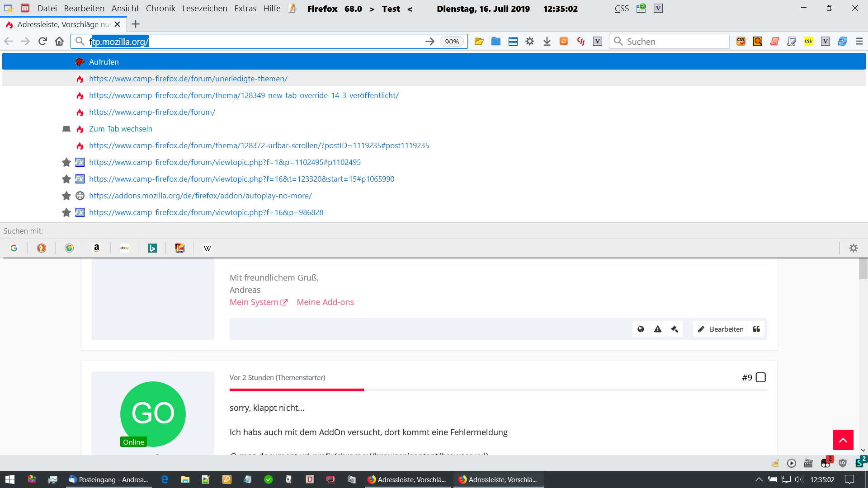868x488 pixels.
Task: Click the quote icon next to Bearbeiten
Action: 756,329
